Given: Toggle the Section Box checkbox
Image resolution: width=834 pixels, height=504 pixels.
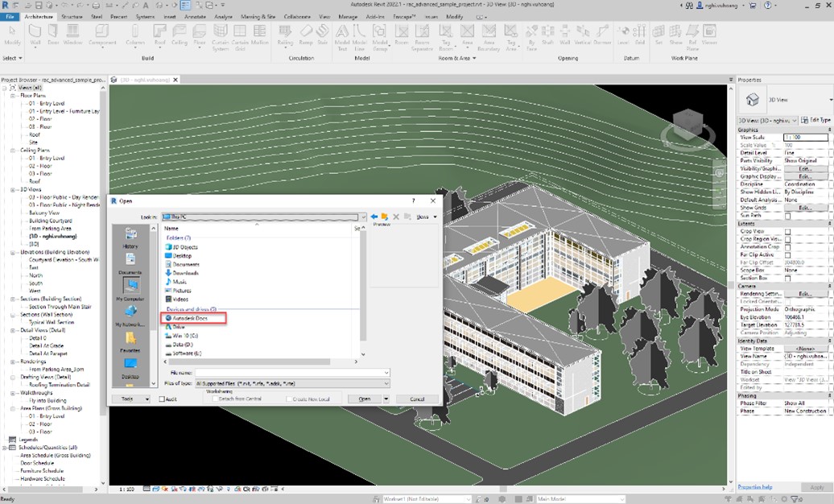Looking at the screenshot, I should point(788,279).
